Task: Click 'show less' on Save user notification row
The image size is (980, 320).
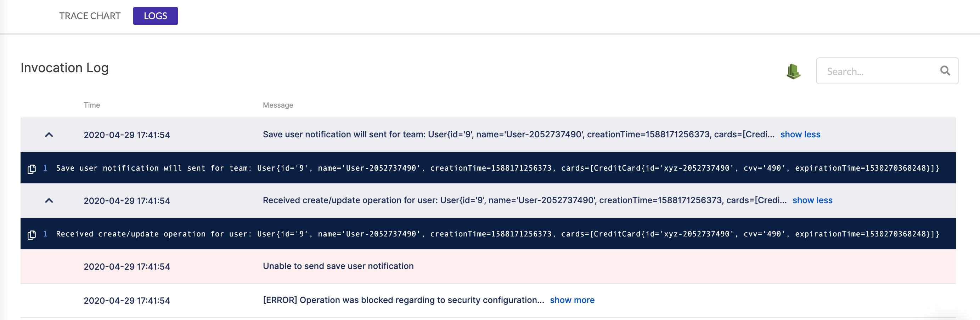Action: (800, 135)
